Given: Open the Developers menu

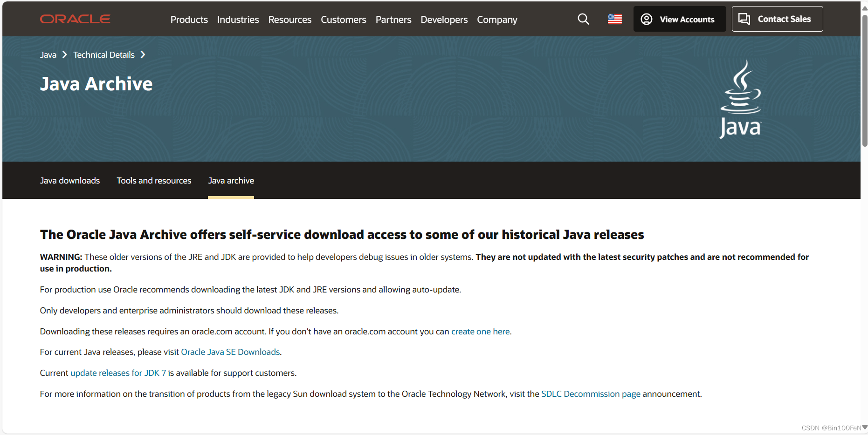Looking at the screenshot, I should coord(444,20).
